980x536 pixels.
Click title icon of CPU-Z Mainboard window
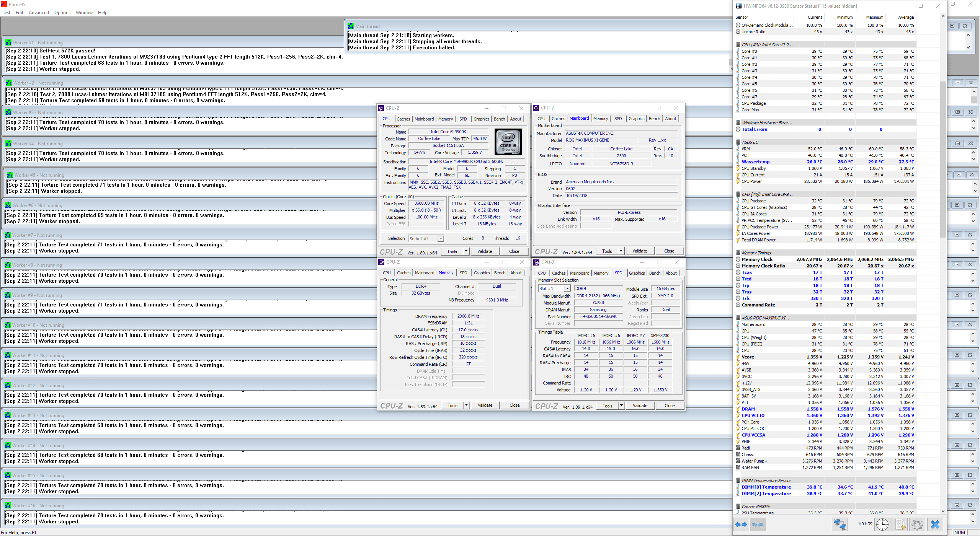[x=536, y=108]
